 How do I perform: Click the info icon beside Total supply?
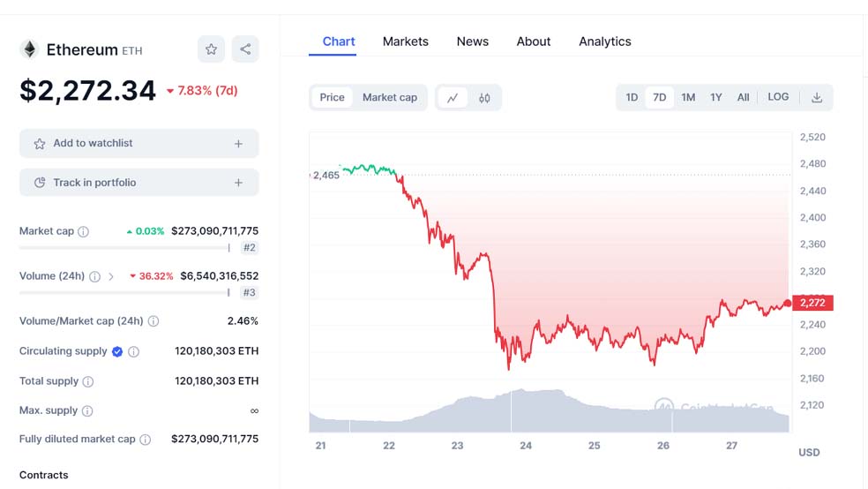(88, 381)
